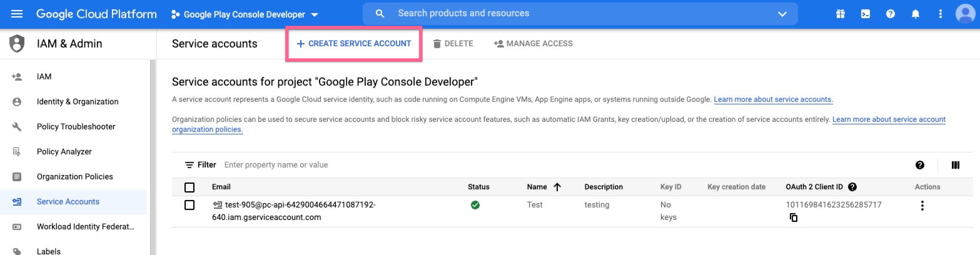Click the gift icon in top bar
980x255 pixels.
[x=840, y=14]
